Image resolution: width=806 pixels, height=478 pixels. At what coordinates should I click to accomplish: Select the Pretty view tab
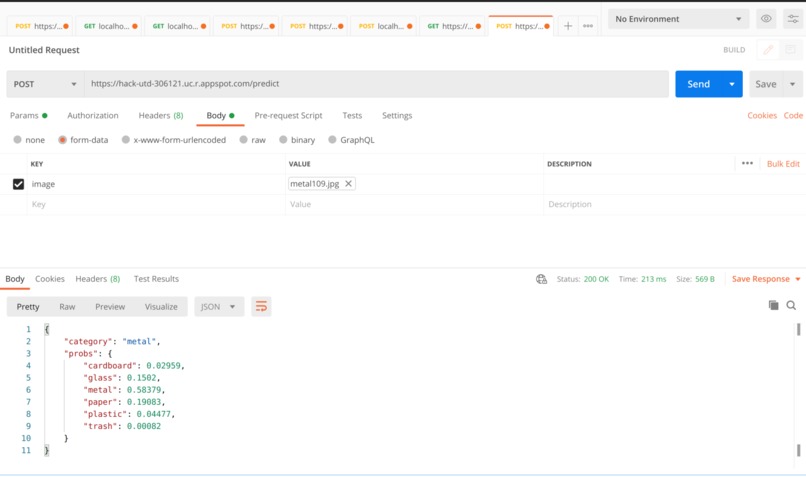[x=28, y=307]
